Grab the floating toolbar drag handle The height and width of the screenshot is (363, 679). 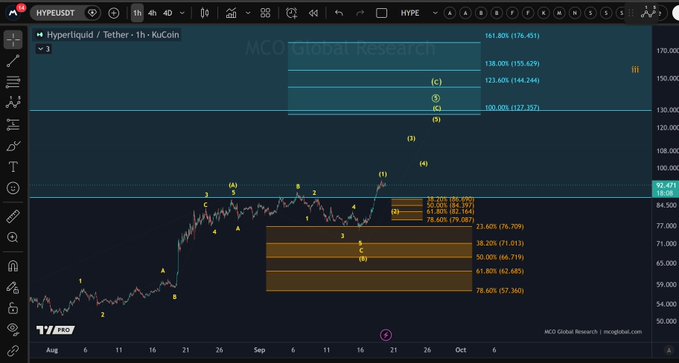click(630, 13)
